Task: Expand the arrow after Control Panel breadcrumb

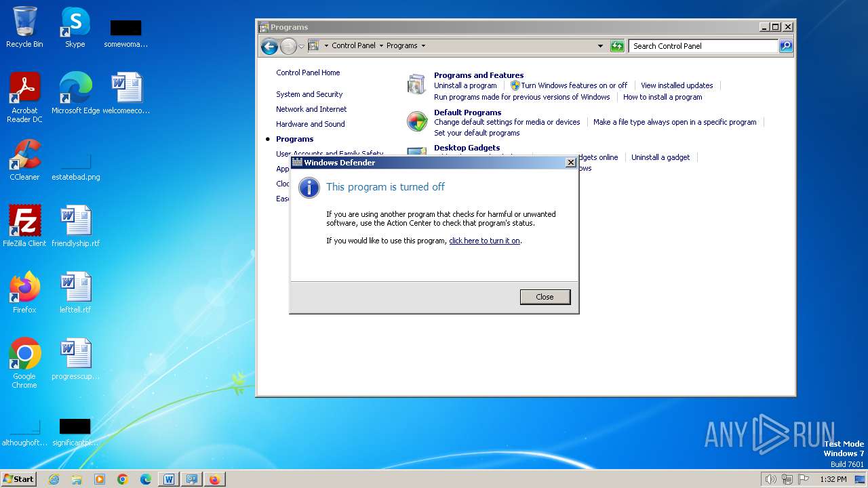Action: (x=380, y=46)
